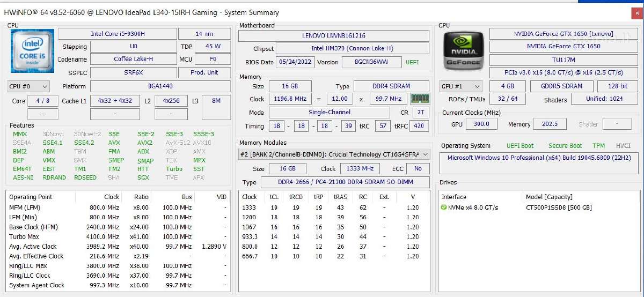Click the BIOS Version field BGCN36WW
The width and height of the screenshot is (644, 297).
[371, 62]
